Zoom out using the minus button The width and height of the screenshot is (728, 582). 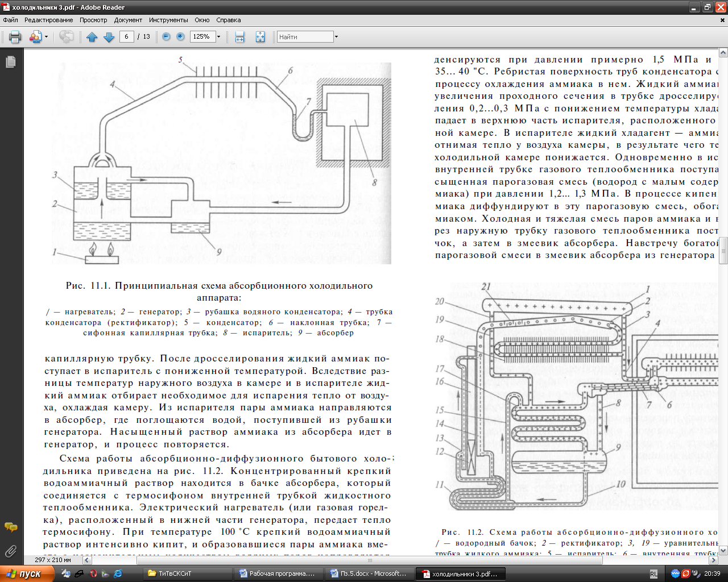(x=166, y=36)
